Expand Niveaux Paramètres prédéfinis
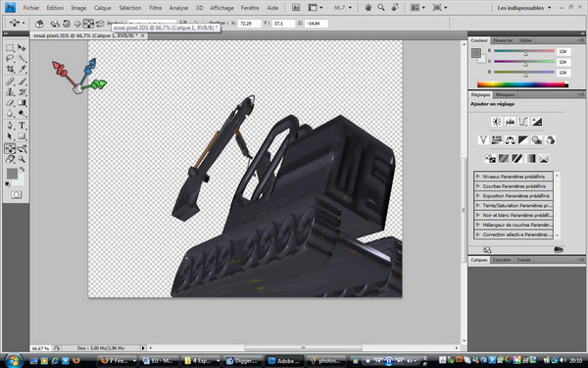The image size is (588, 368). pos(514,177)
